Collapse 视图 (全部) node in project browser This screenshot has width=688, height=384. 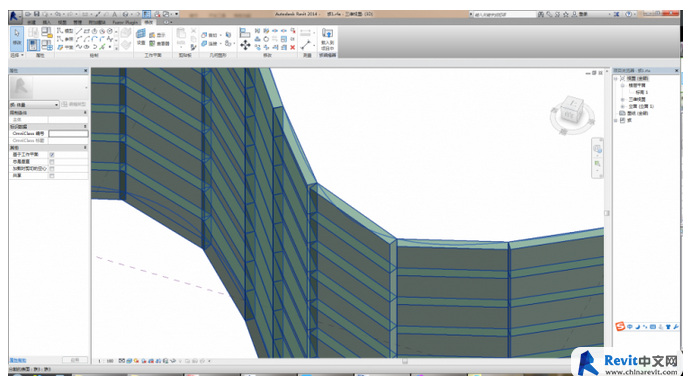tap(616, 79)
